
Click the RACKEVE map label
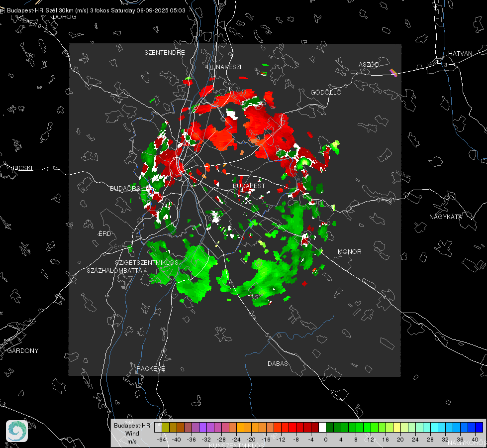(151, 369)
